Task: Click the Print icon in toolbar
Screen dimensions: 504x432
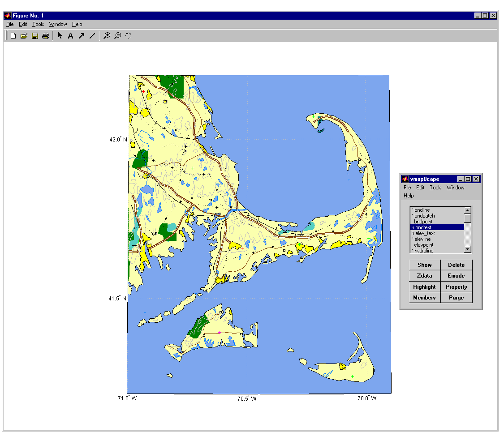Action: (x=46, y=36)
